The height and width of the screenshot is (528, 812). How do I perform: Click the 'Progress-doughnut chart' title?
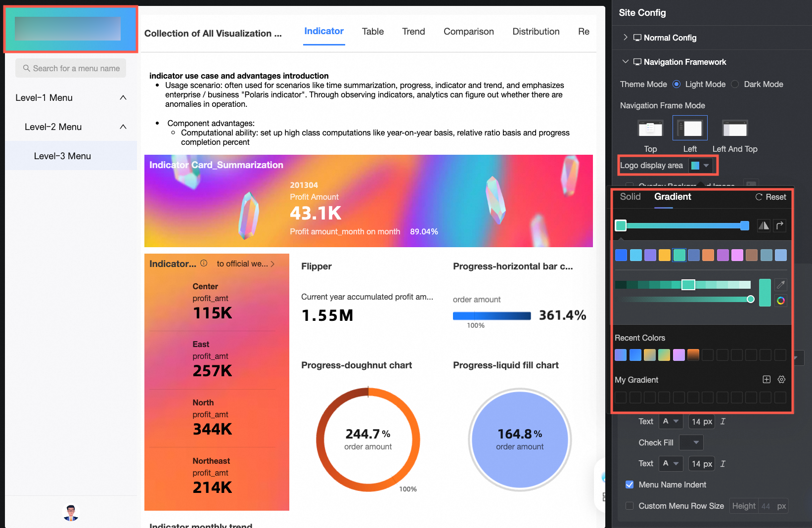pos(357,365)
